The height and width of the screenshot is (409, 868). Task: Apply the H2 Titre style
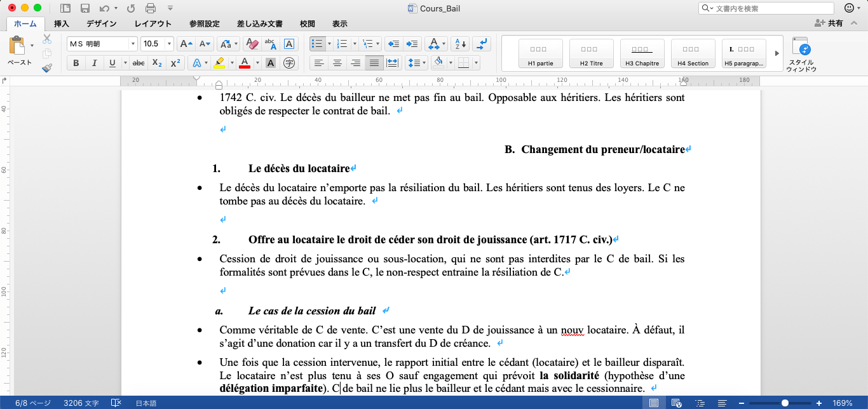(x=592, y=53)
